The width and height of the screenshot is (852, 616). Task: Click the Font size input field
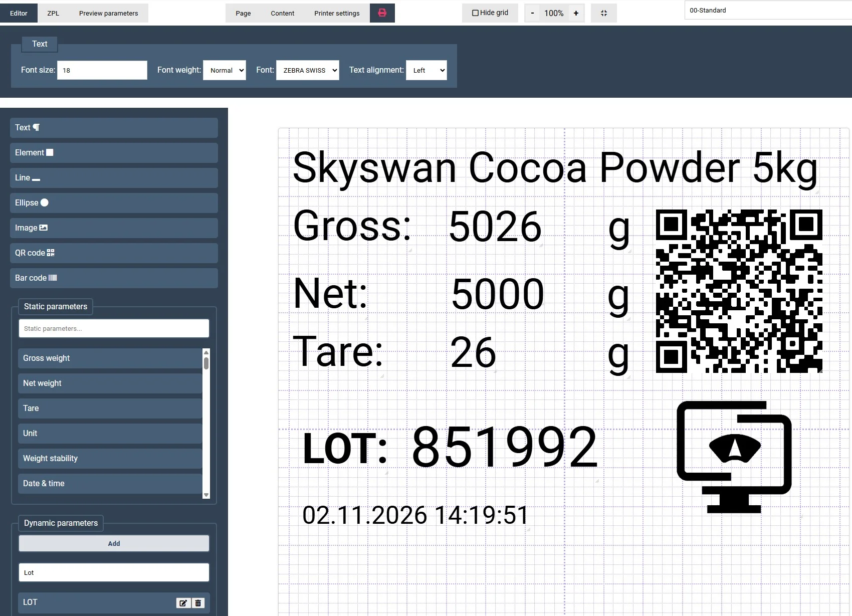(102, 70)
